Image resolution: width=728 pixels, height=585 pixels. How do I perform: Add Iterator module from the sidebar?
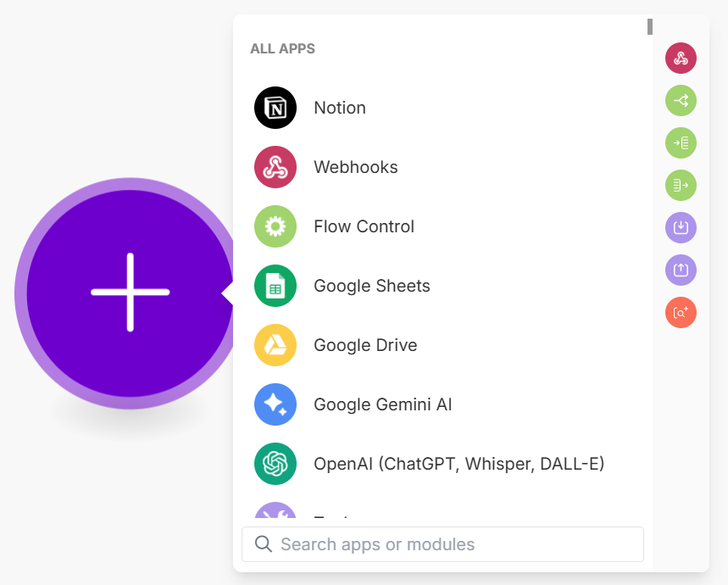[x=681, y=143]
